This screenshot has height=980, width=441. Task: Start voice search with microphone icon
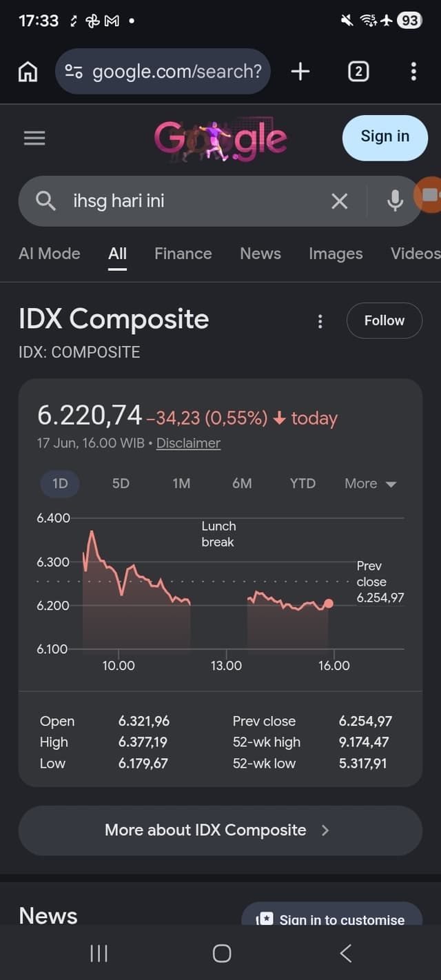(395, 201)
